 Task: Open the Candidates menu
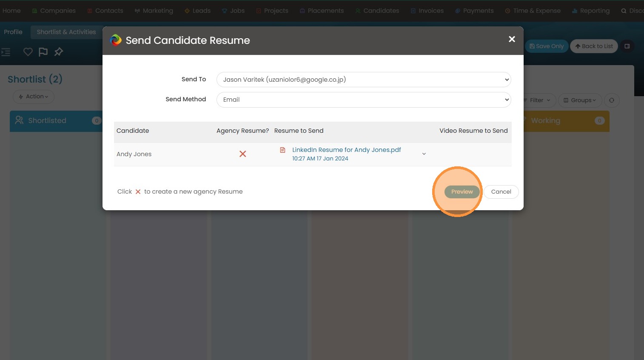[377, 11]
